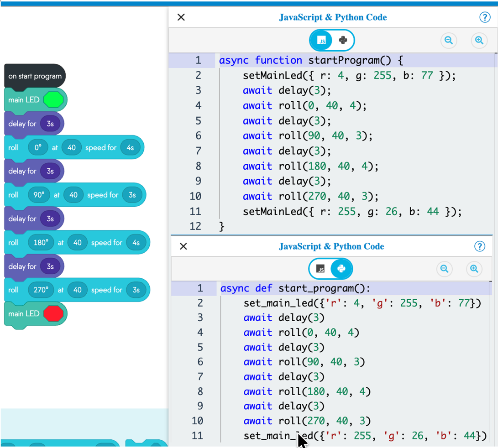Screen dimensions: 498x448
Task: Select Python option in lower panel toggle
Action: [x=341, y=269]
